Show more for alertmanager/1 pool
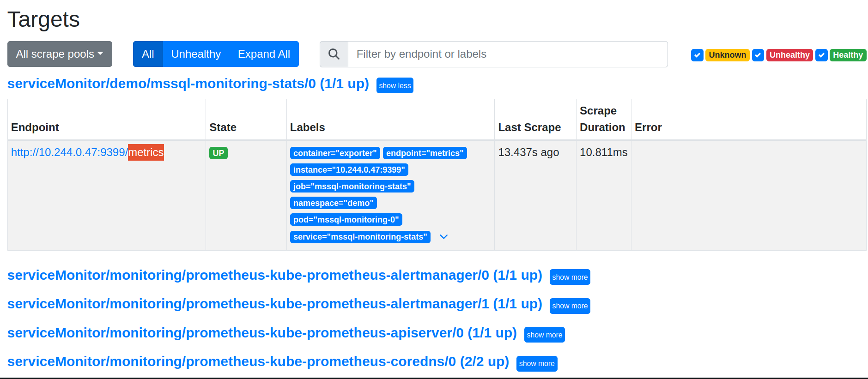 (570, 306)
